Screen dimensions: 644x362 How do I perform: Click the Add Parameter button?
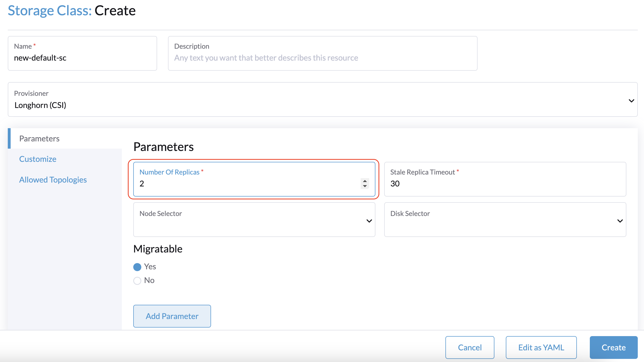tap(172, 316)
